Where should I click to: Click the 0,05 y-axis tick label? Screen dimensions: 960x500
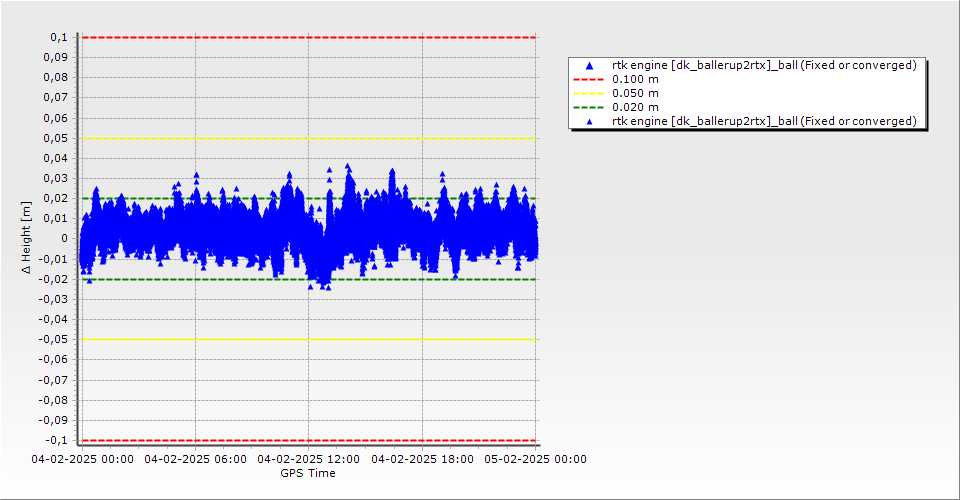(56, 138)
